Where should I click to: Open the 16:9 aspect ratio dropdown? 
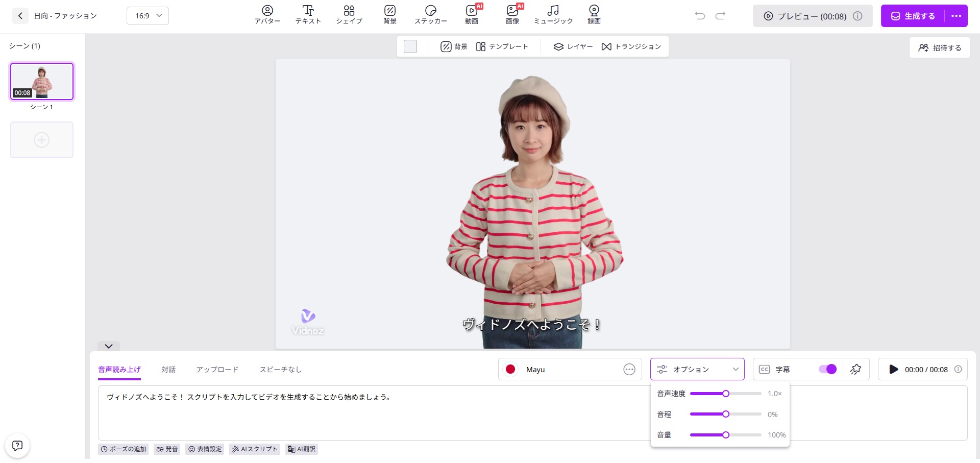tap(148, 16)
